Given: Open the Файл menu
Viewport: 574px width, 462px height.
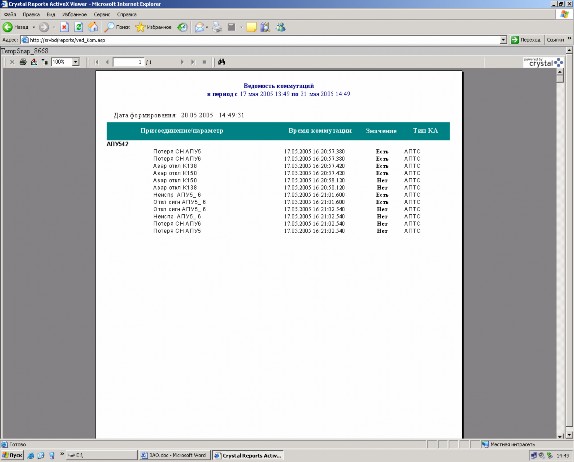Looking at the screenshot, I should tap(10, 14).
